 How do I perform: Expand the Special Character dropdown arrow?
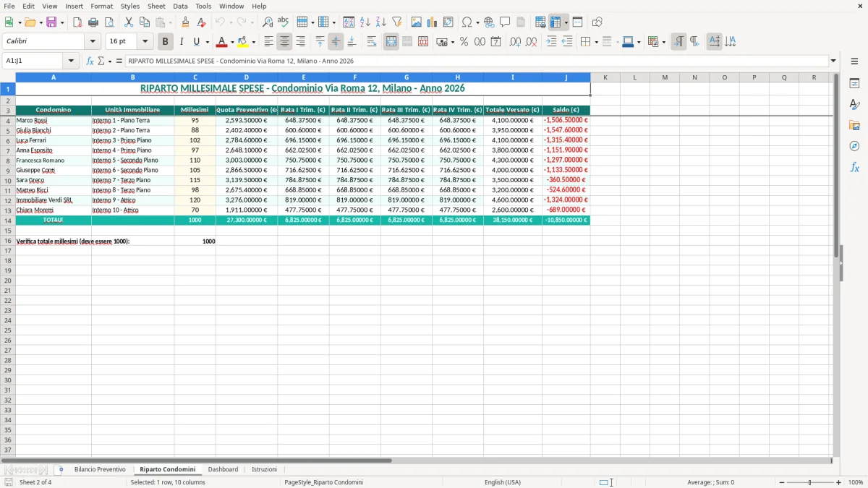pos(478,22)
